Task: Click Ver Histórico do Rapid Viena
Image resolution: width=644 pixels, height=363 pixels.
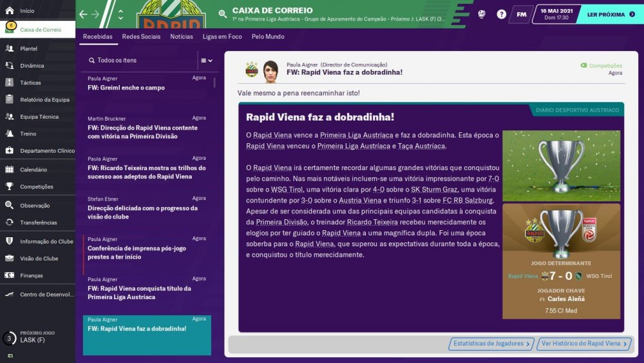Action: (583, 344)
